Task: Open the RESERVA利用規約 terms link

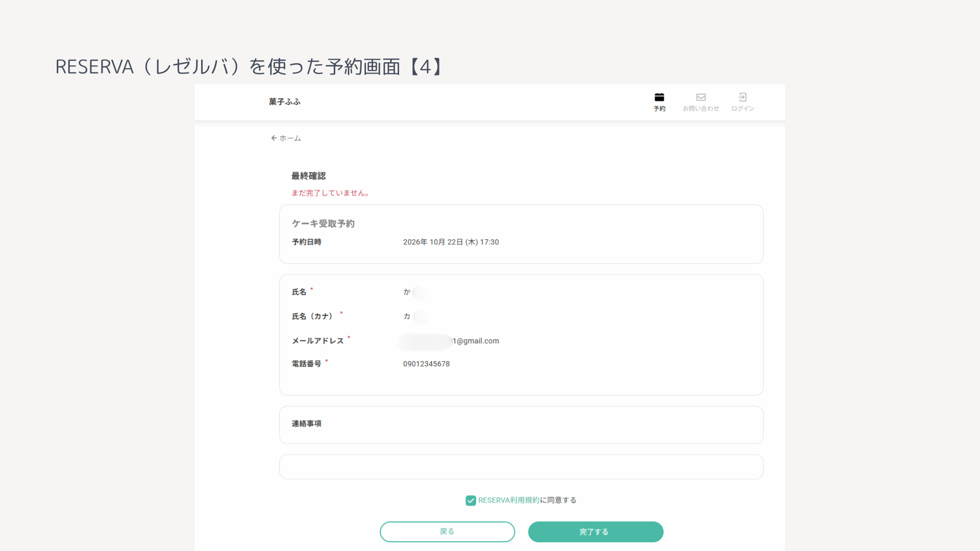Action: [x=509, y=500]
